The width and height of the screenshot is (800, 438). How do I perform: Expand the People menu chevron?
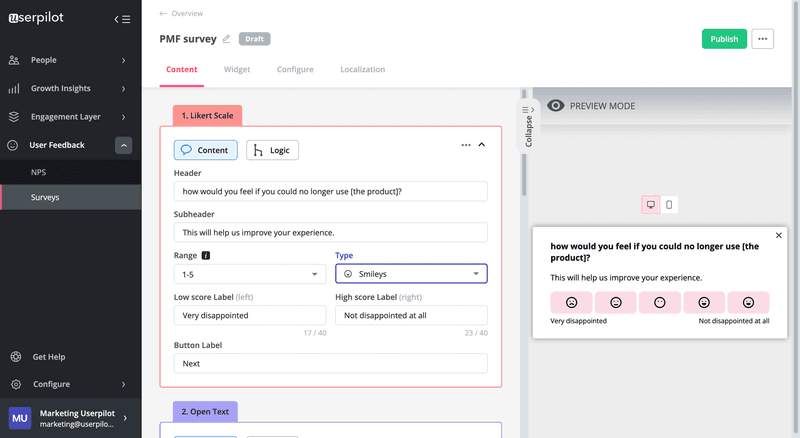[123, 60]
